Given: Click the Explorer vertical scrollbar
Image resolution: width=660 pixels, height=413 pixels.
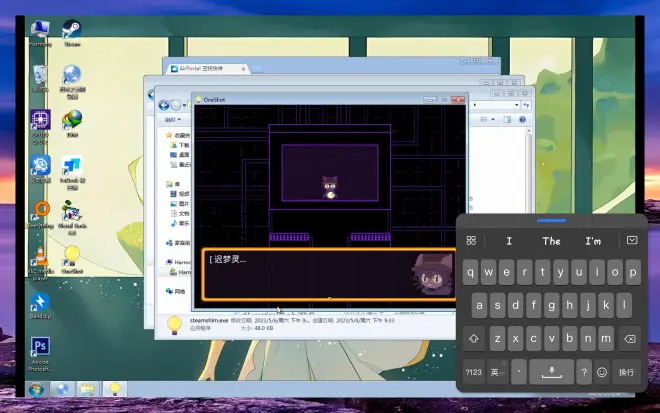Looking at the screenshot, I should click(x=529, y=171).
